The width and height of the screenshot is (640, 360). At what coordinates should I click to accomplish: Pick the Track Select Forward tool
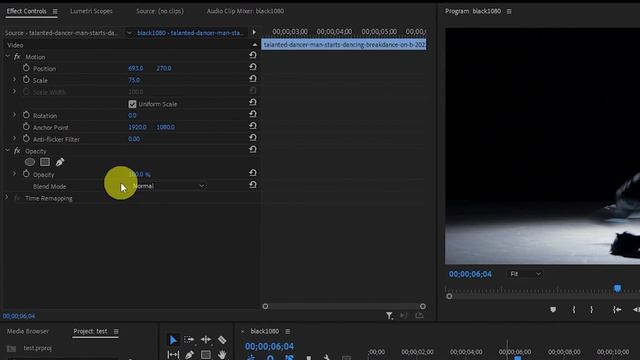(x=189, y=340)
